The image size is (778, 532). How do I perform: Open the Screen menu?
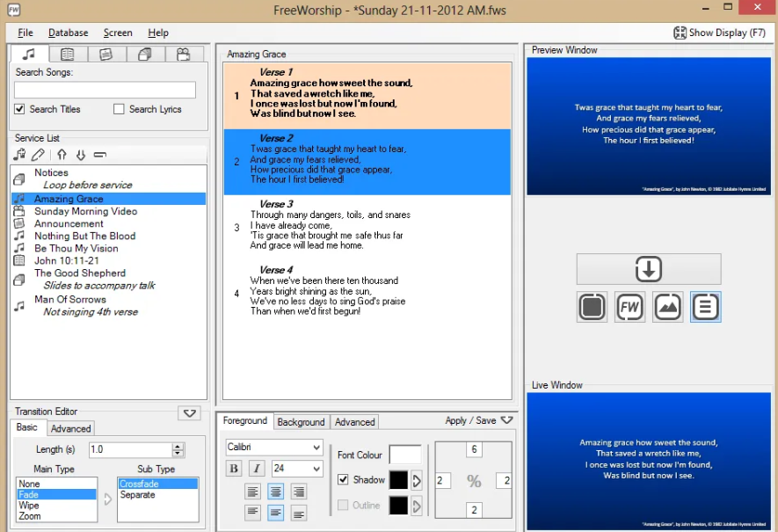(x=118, y=33)
